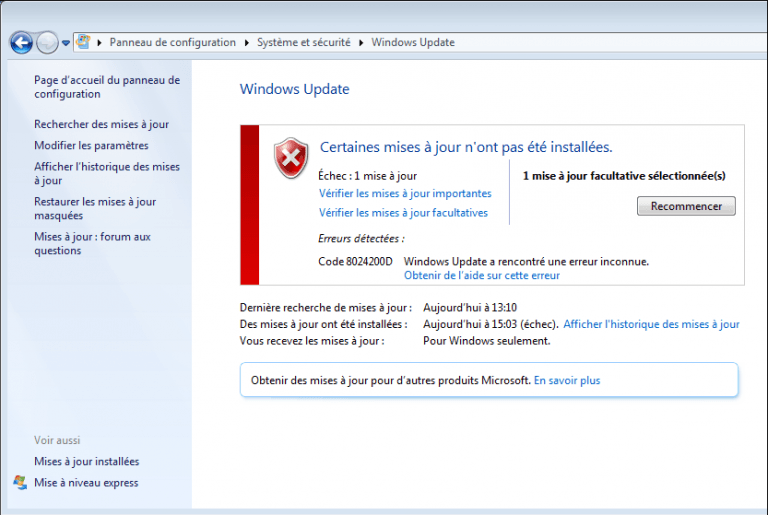Click heading Certaines mises à jour n'ont pas été installées
Image resolution: width=768 pixels, height=515 pixels.
pos(466,147)
